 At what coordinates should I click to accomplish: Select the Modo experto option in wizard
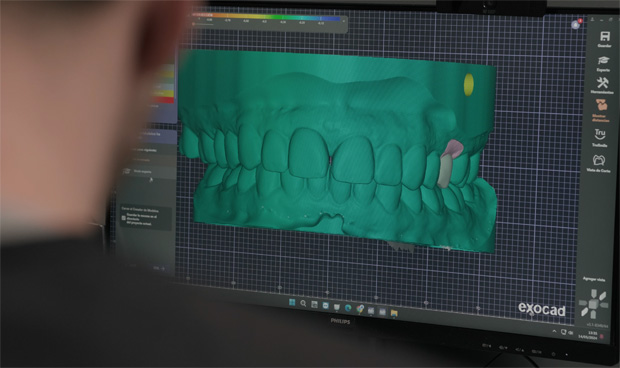(142, 172)
